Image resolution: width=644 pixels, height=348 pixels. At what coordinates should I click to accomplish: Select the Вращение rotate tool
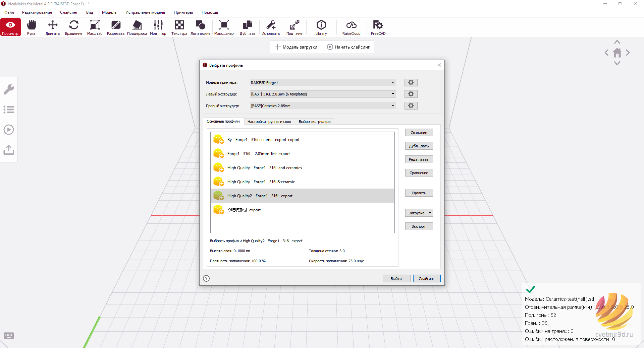coord(73,27)
